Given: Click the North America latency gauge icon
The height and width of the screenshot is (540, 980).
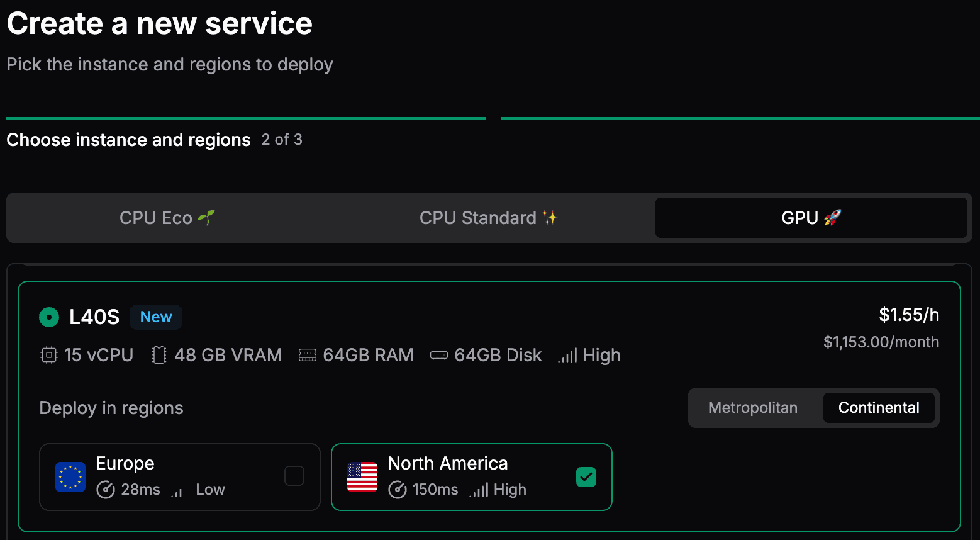Looking at the screenshot, I should (x=398, y=490).
